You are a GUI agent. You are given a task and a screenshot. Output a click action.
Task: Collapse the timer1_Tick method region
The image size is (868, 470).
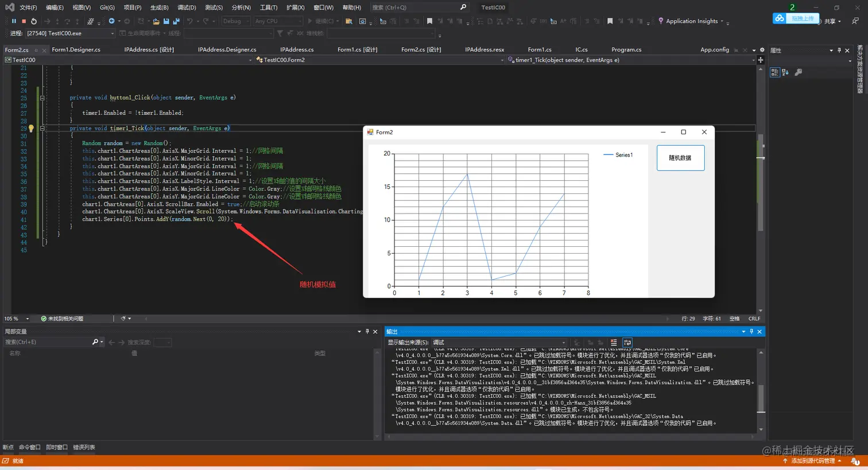click(x=42, y=129)
